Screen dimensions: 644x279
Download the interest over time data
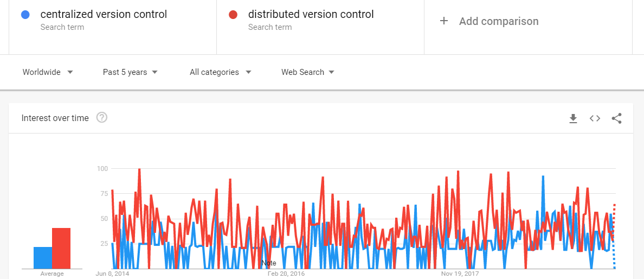coord(573,118)
